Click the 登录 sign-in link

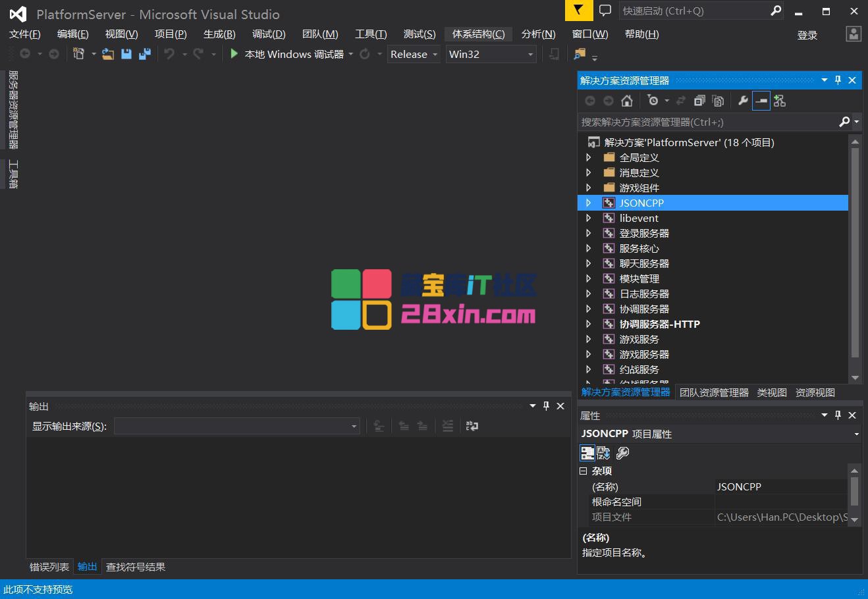(807, 35)
